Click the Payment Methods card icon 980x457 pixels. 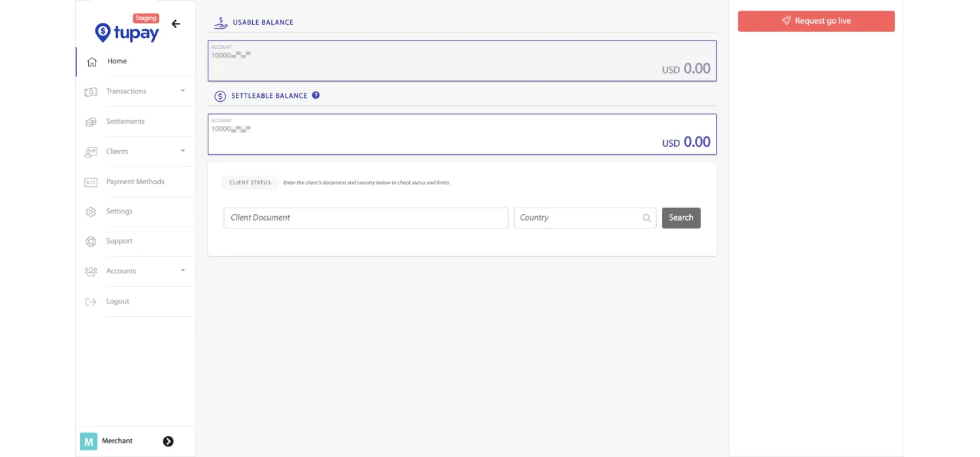click(91, 182)
